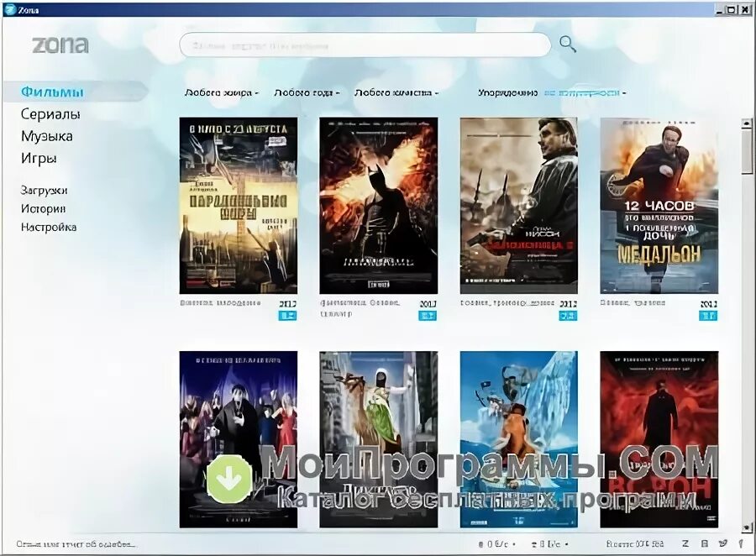Image resolution: width=756 pixels, height=556 pixels.
Task: Open the Batman movie poster
Action: (x=379, y=206)
